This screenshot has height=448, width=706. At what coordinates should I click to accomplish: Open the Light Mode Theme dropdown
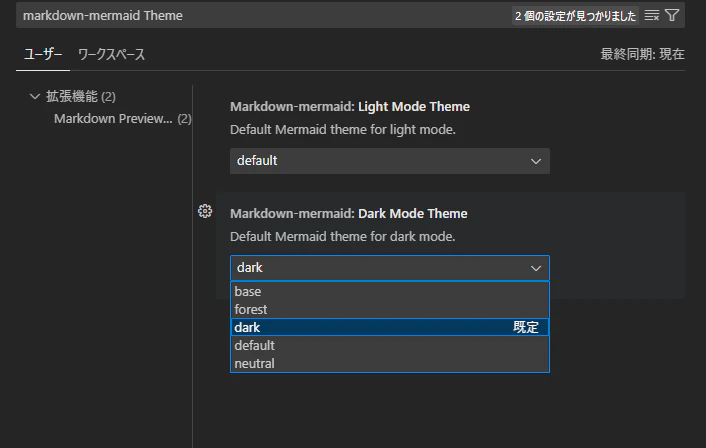[x=389, y=161]
